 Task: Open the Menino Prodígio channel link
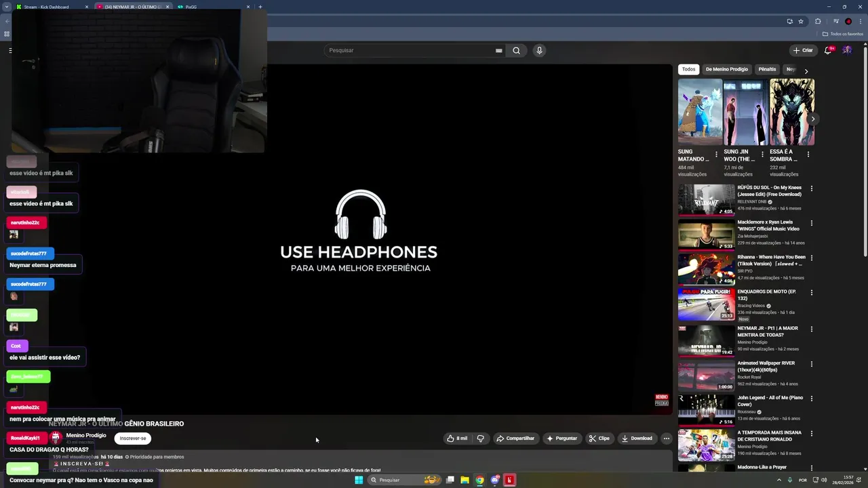click(86, 435)
